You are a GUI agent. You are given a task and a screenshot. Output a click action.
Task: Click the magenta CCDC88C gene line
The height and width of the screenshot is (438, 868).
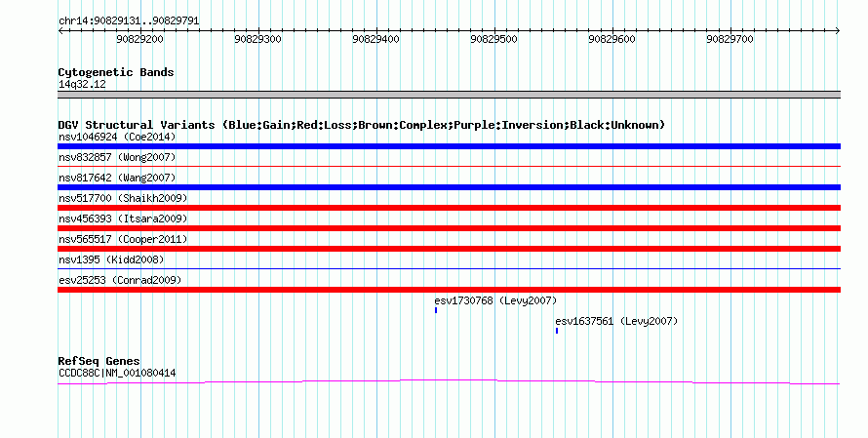(449, 381)
